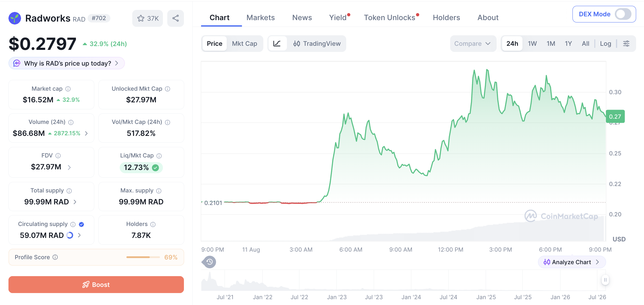Click the chart history clock icon

[x=209, y=262]
